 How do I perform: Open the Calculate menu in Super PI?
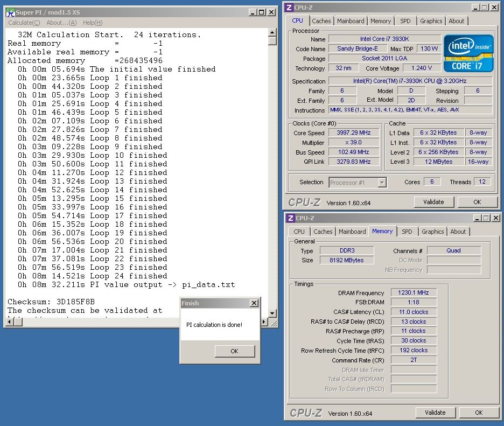pos(24,23)
